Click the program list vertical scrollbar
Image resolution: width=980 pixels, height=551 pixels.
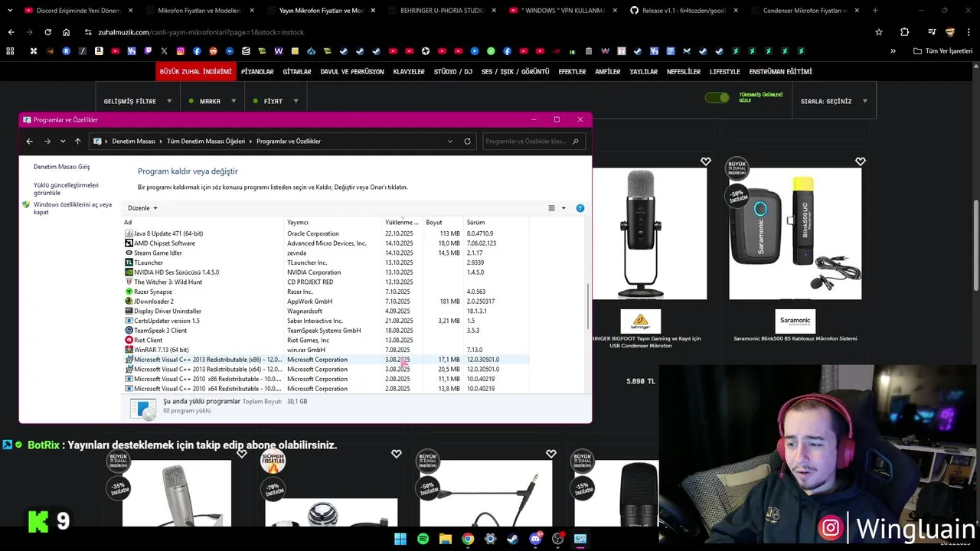588,306
